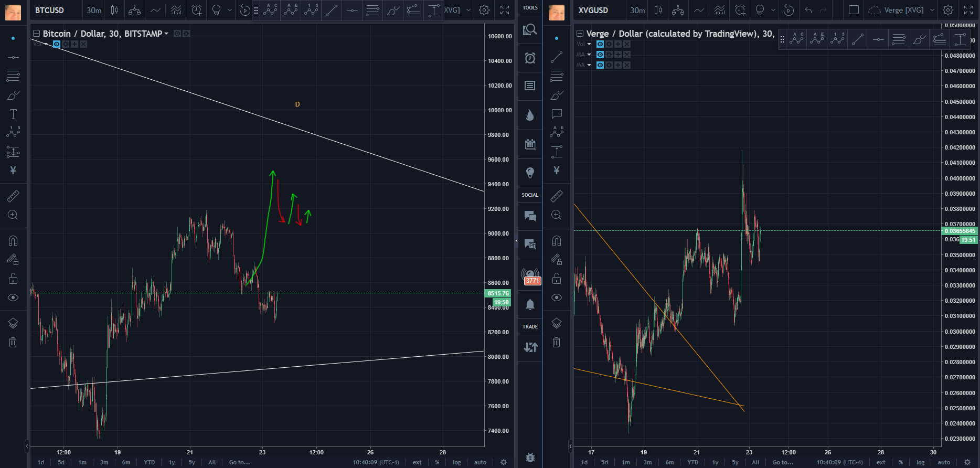This screenshot has height=468, width=980.
Task: Select All range on XVGUSD chart
Action: (x=755, y=462)
